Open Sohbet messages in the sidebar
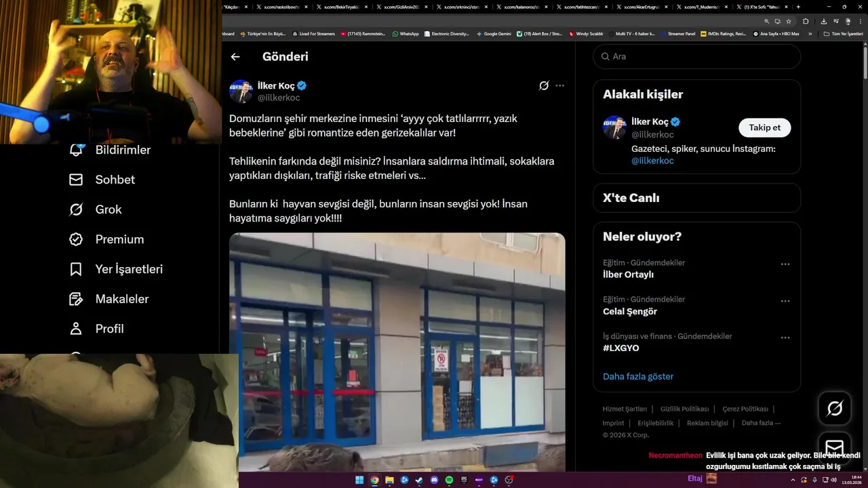This screenshot has height=488, width=868. pos(102,180)
